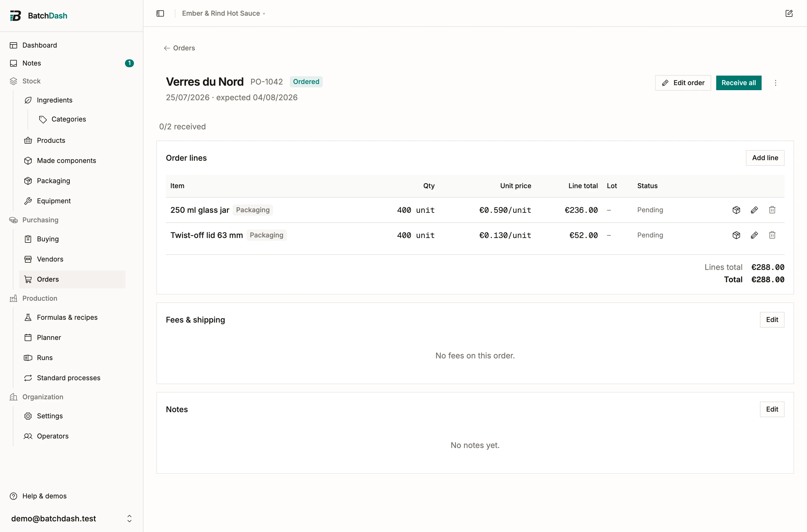The width and height of the screenshot is (807, 532).
Task: Click the '€0.590/unit' price cell
Action: click(x=505, y=210)
